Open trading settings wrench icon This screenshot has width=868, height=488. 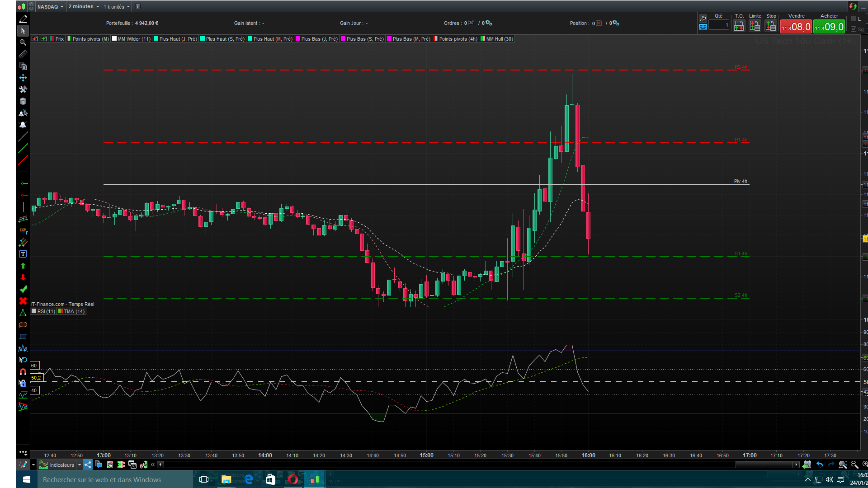click(x=703, y=19)
